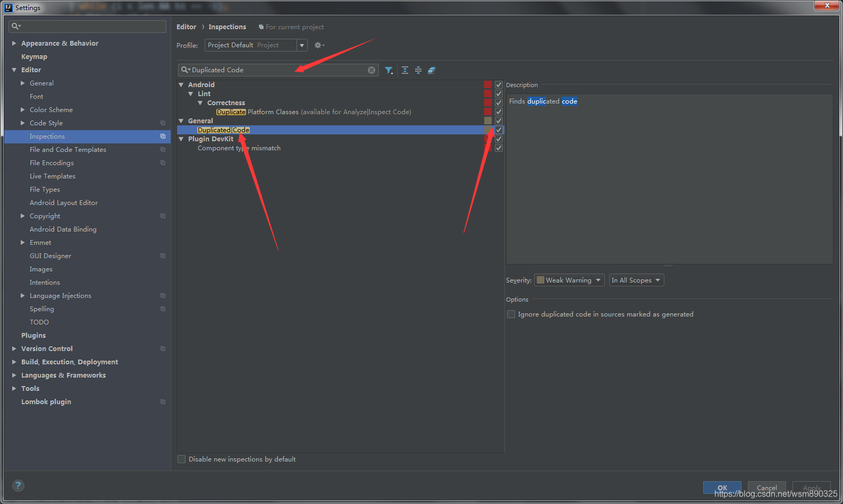Select the TODO settings page
Viewport: 843px width, 504px height.
click(39, 322)
